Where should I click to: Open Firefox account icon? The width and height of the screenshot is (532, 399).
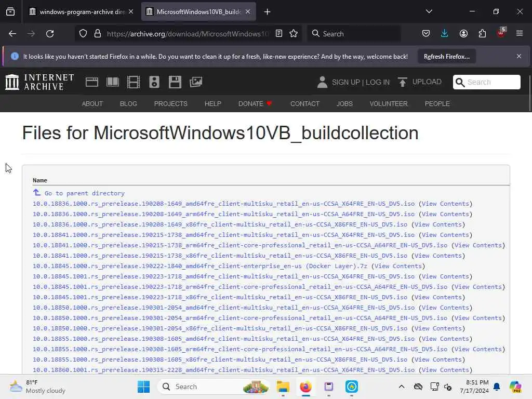(463, 34)
